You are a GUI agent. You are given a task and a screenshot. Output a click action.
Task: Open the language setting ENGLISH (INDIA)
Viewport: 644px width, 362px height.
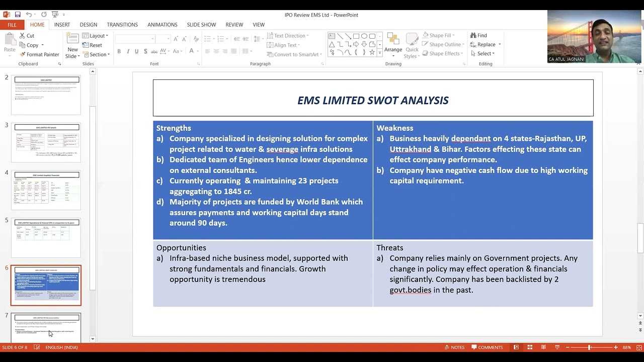61,347
